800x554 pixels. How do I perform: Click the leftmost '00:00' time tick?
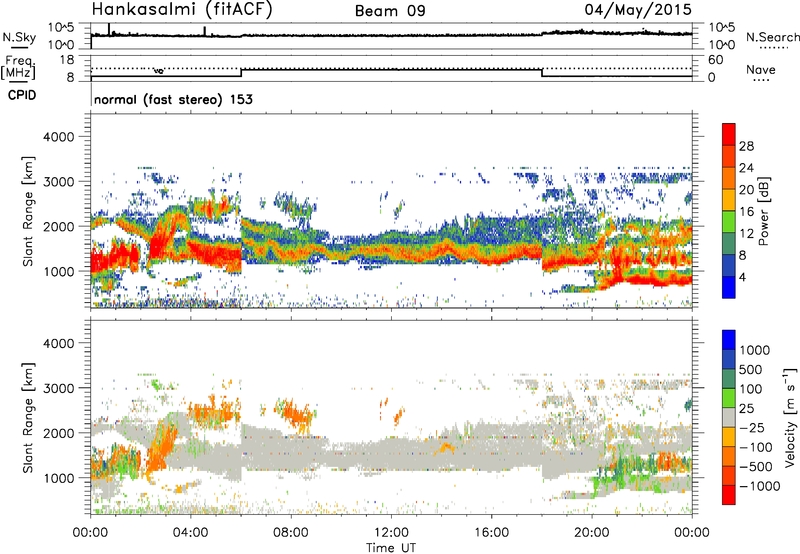click(91, 533)
